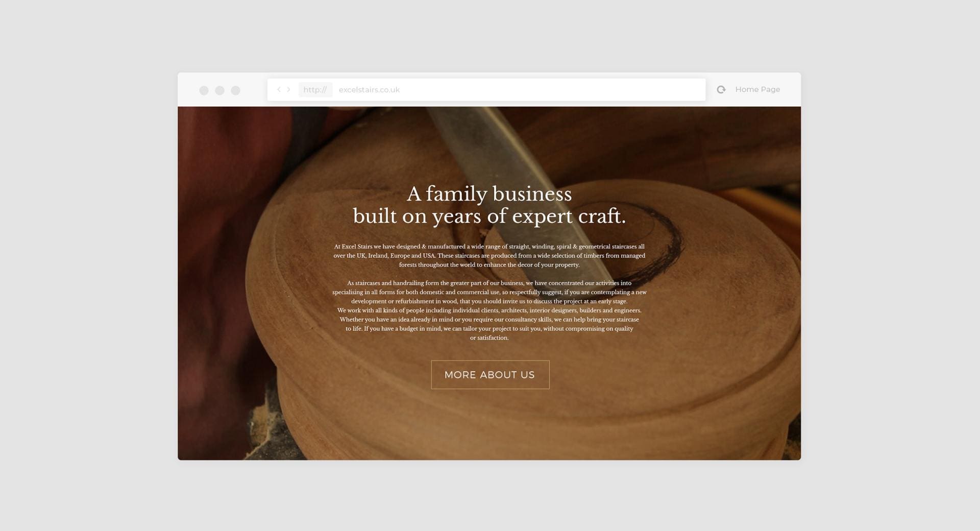Click the MORE ABOUT US button

pos(490,375)
